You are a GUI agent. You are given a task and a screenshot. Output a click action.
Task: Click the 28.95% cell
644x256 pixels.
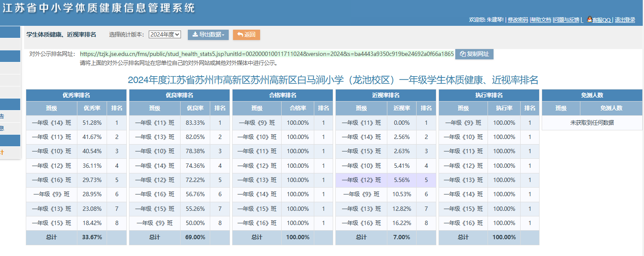pyautogui.click(x=92, y=194)
